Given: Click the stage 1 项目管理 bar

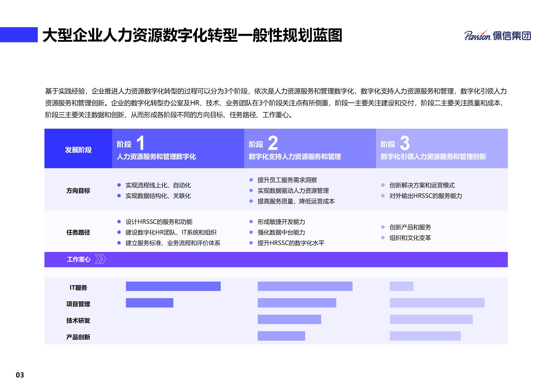Looking at the screenshot, I should pos(149,303).
